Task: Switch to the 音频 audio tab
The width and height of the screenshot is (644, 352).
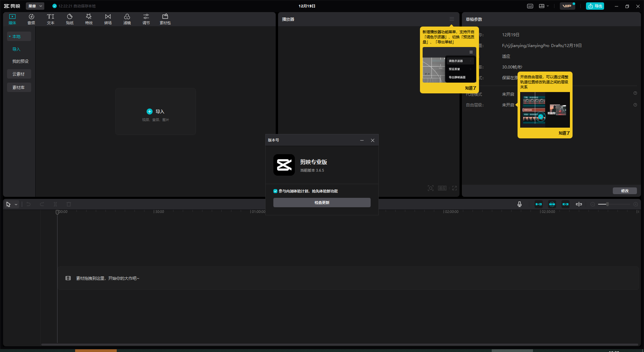Action: [31, 19]
